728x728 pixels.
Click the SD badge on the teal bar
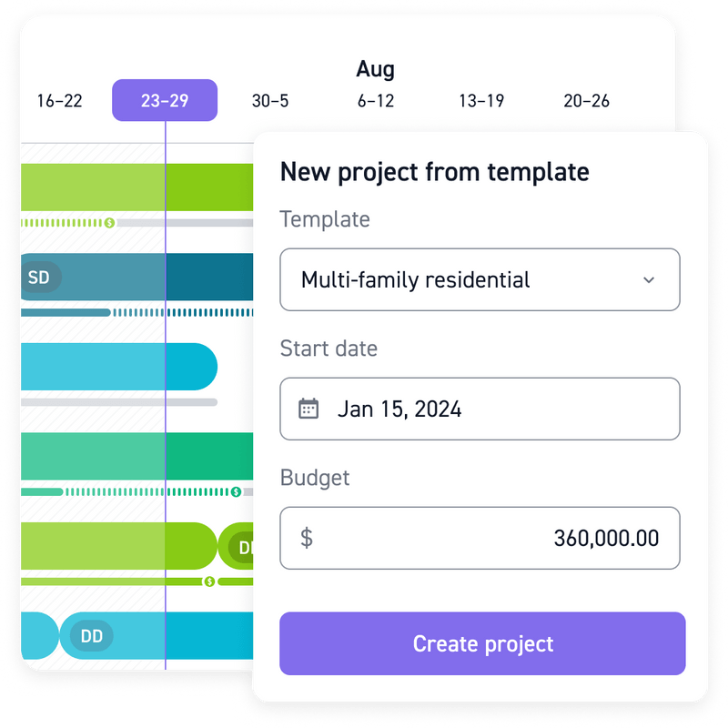(x=40, y=278)
